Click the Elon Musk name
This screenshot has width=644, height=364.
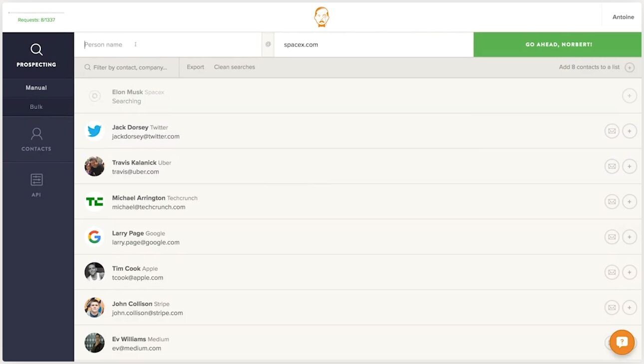[x=127, y=92]
